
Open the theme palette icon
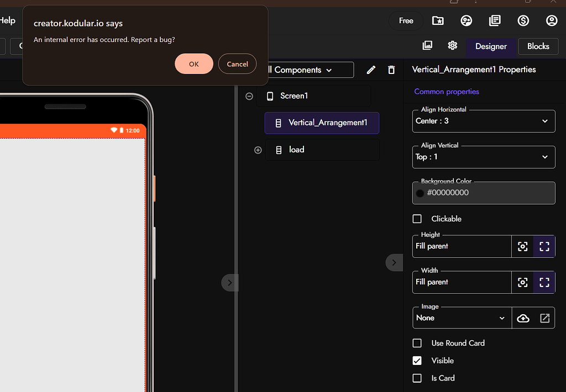tap(466, 20)
